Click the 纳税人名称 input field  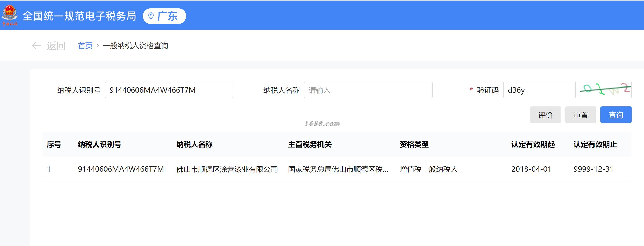368,90
